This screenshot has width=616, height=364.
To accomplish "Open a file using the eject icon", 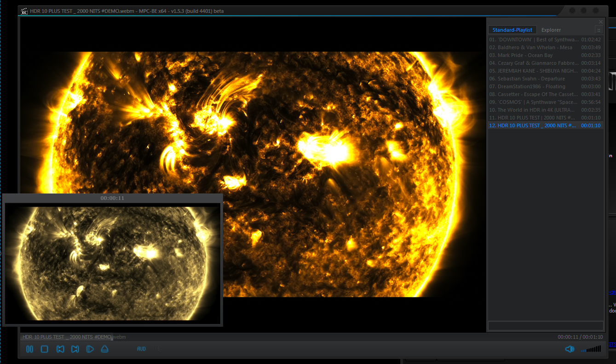I will click(105, 349).
